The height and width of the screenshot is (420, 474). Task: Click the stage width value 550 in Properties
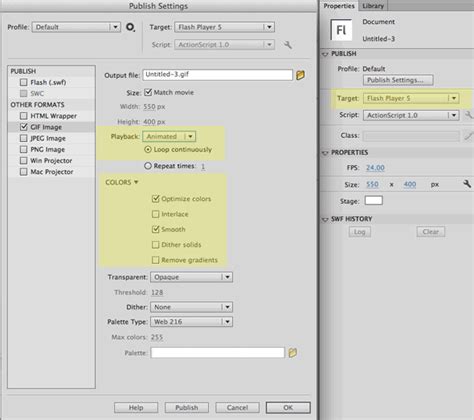[372, 184]
